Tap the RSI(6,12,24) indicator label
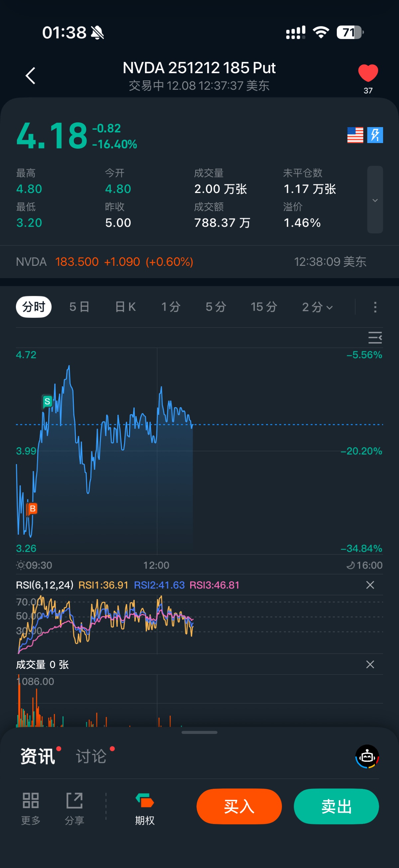The width and height of the screenshot is (399, 868). [x=45, y=585]
